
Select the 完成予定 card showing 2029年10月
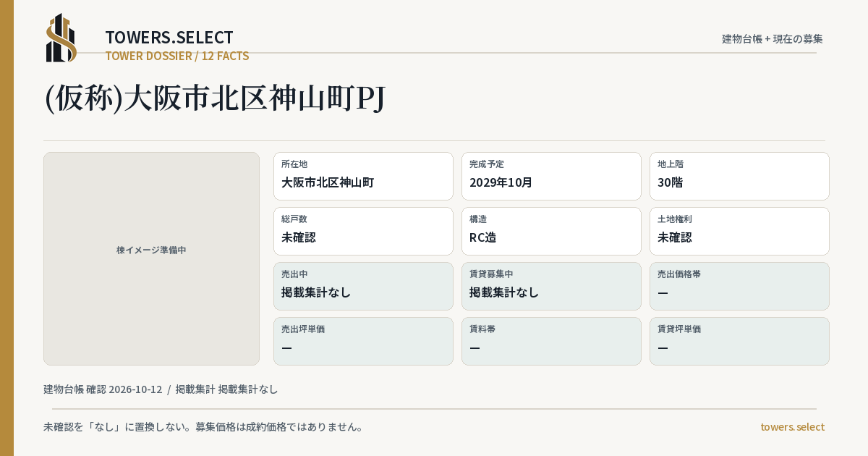point(551,176)
